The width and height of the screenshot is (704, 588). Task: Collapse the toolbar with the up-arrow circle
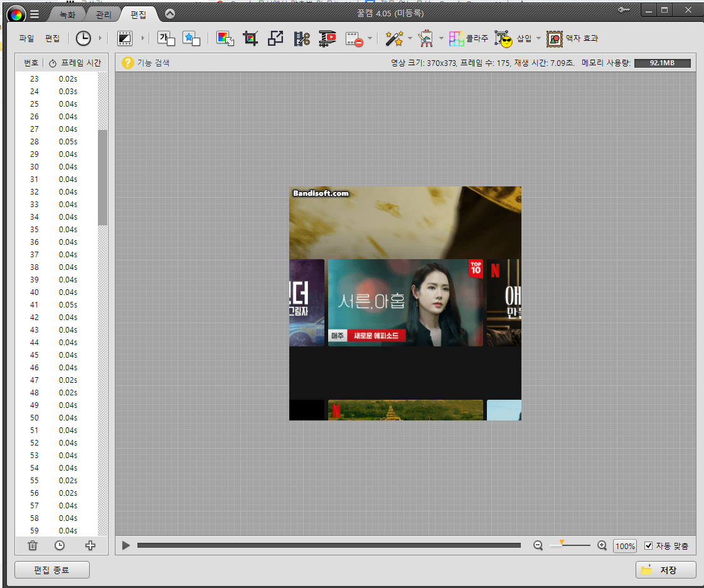point(169,14)
